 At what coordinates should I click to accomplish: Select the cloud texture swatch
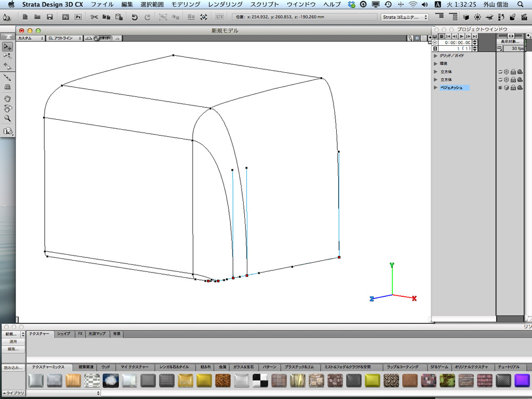pyautogui.click(x=111, y=381)
